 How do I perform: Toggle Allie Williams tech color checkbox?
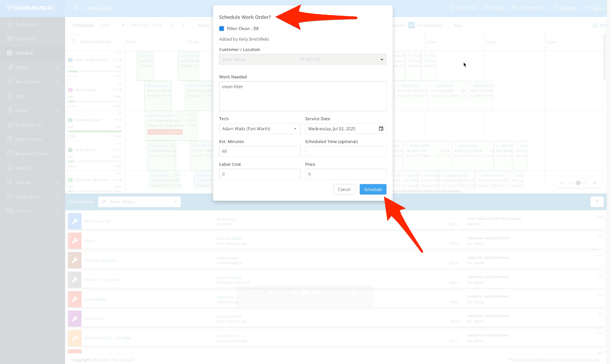coord(70,90)
